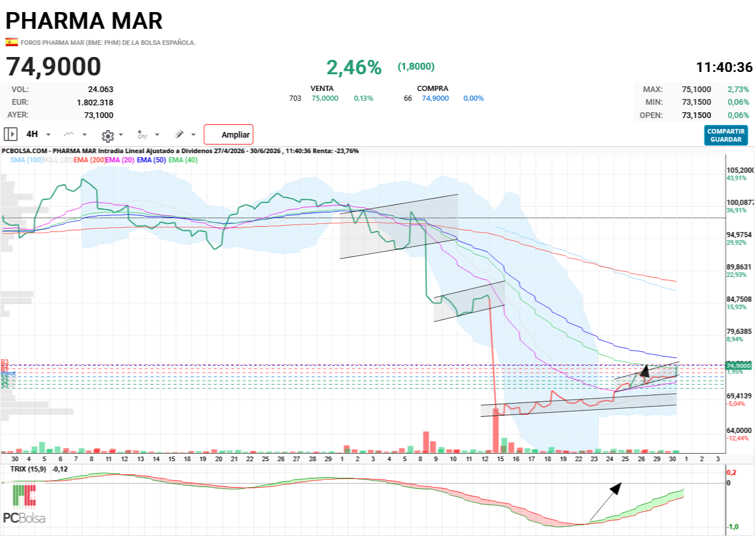This screenshot has height=536, width=756.
Task: Toggle the EMA (50) indicator legend
Action: (151, 160)
